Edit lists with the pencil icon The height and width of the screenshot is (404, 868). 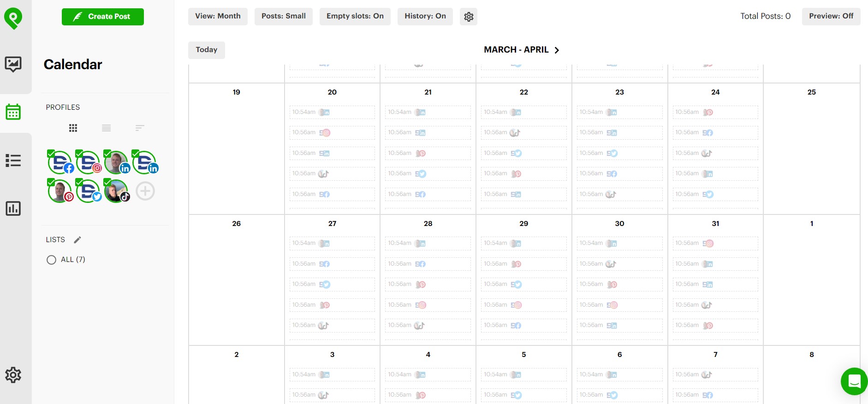(77, 240)
